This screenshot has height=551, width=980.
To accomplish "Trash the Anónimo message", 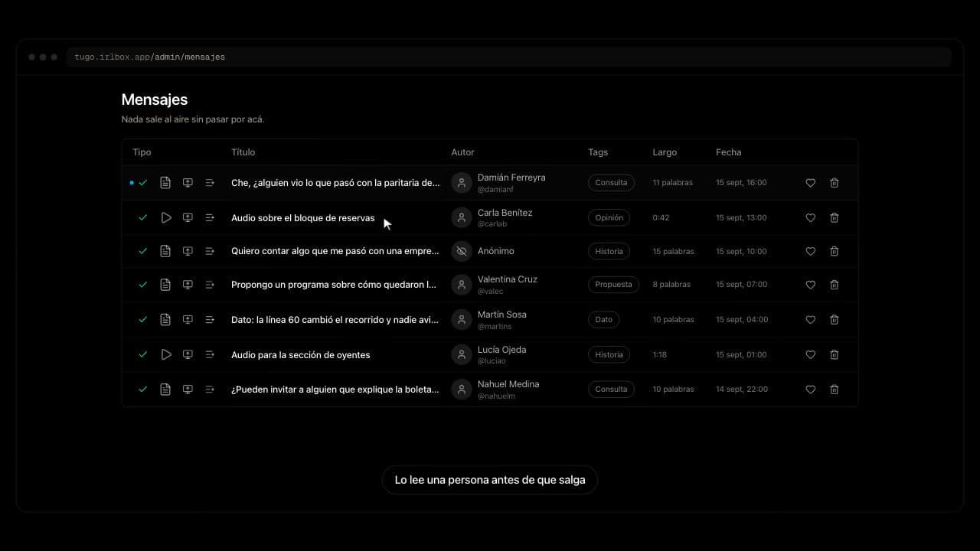I will pos(835,251).
